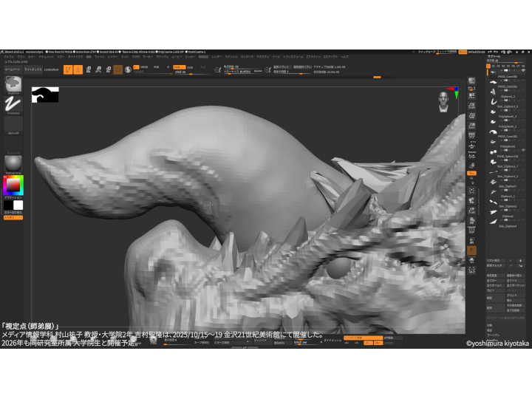The height and width of the screenshot is (399, 532).
Task: Select the current brush thumbnail
Action: pos(13,85)
